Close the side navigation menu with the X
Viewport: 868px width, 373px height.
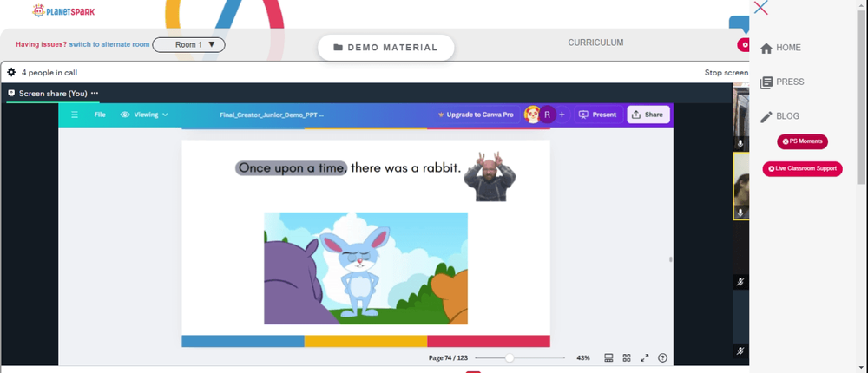(760, 8)
